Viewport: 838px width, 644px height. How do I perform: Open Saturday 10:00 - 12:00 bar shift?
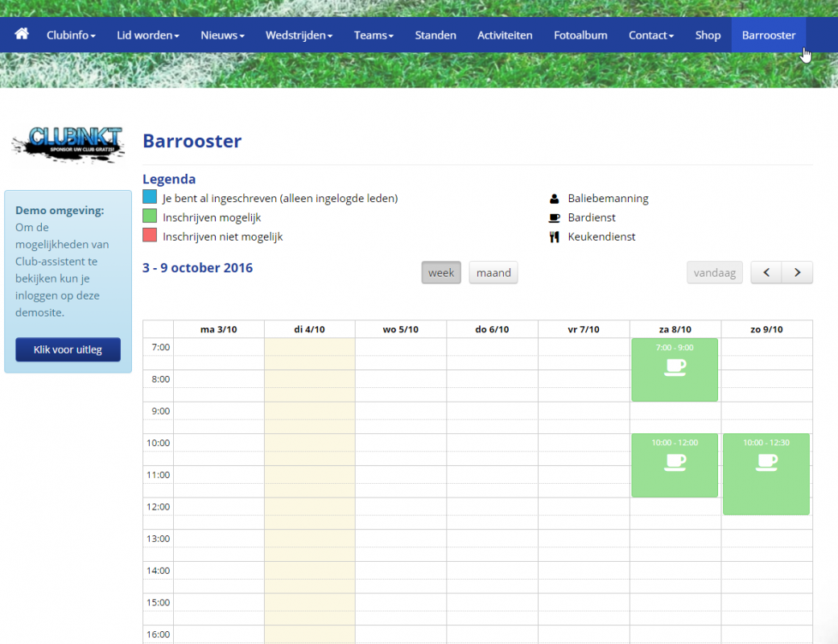coord(675,465)
